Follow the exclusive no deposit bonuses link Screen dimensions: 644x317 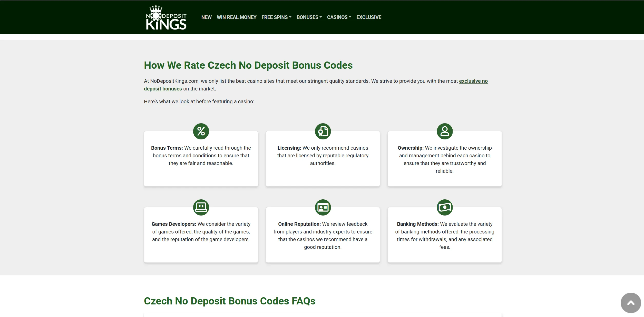pos(473,81)
